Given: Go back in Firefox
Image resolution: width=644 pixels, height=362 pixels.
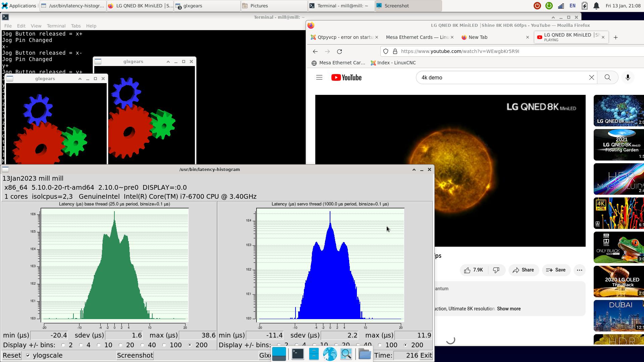Looking at the screenshot, I should [315, 51].
